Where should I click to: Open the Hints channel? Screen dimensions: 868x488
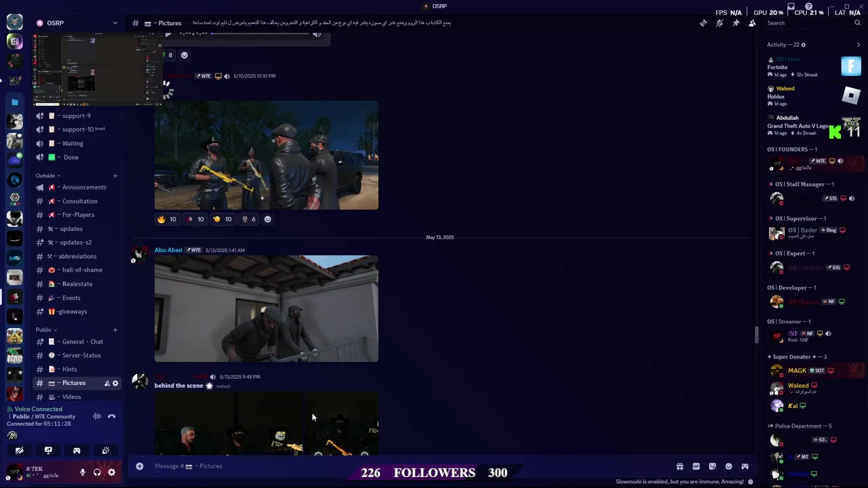point(77,369)
